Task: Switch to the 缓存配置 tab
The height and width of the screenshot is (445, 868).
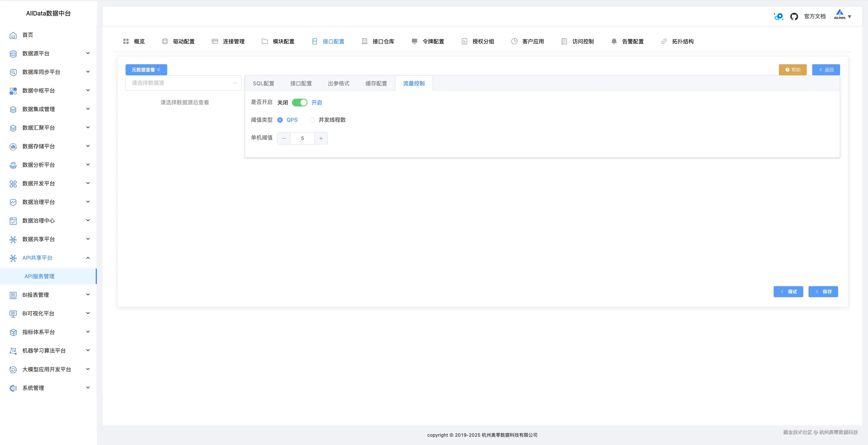Action: pyautogui.click(x=376, y=83)
